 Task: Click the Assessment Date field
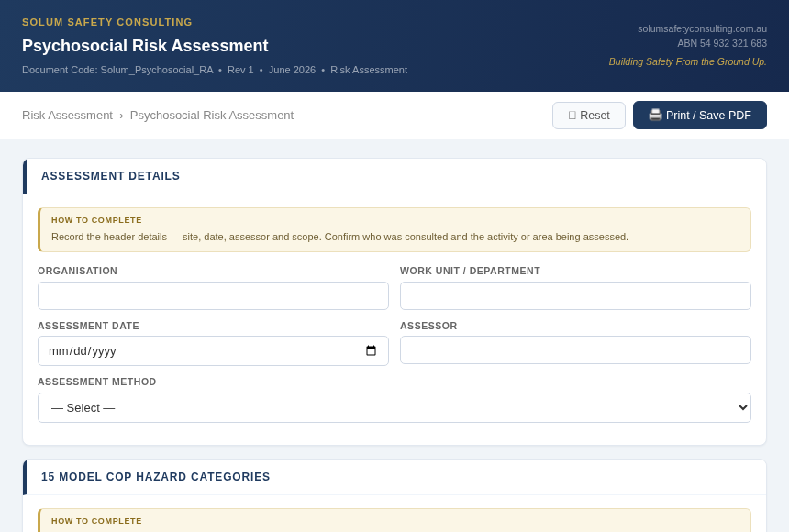pos(213,350)
